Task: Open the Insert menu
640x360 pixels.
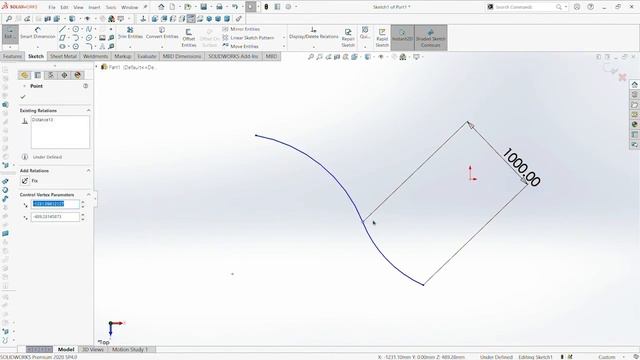Action: coord(94,7)
